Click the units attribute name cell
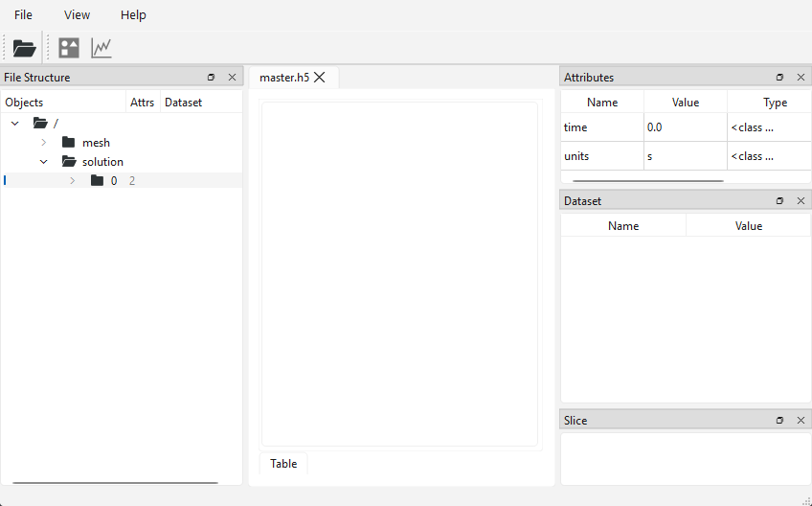The image size is (812, 506). 602,155
